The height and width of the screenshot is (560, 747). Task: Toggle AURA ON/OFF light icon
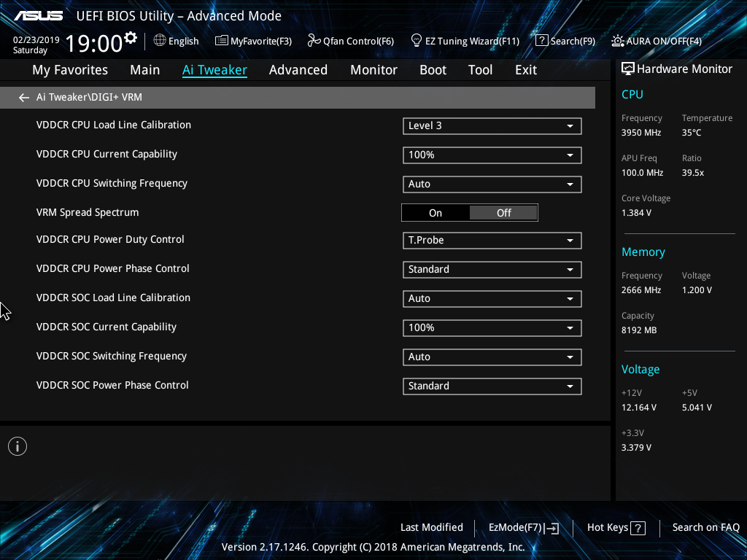coord(618,41)
